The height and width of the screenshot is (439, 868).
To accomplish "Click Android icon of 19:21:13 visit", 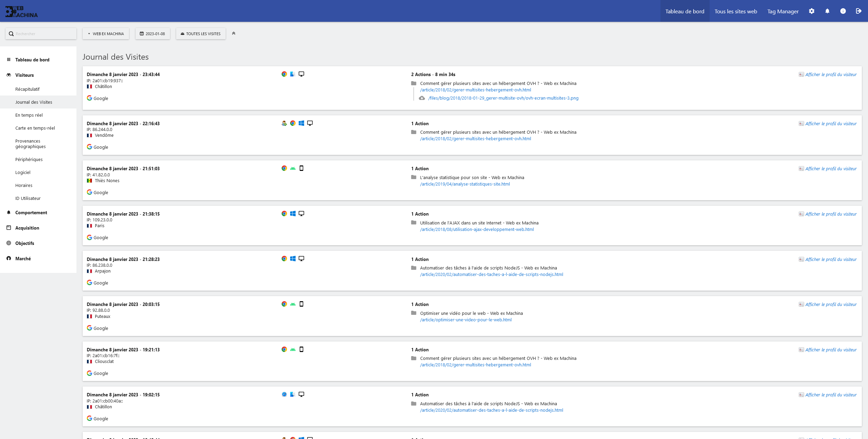I will pyautogui.click(x=293, y=349).
